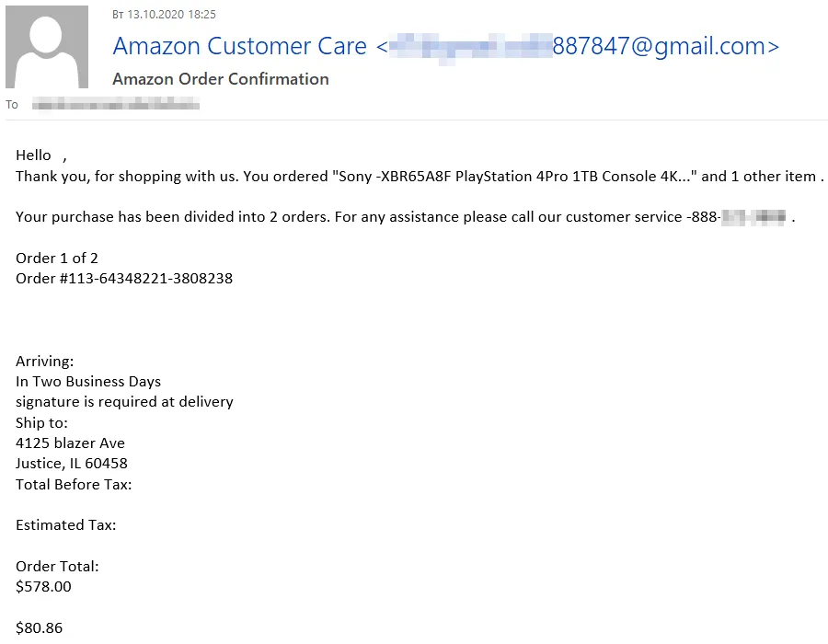Click the Estimated Tax label
Screen dimensions: 828x644
point(66,525)
